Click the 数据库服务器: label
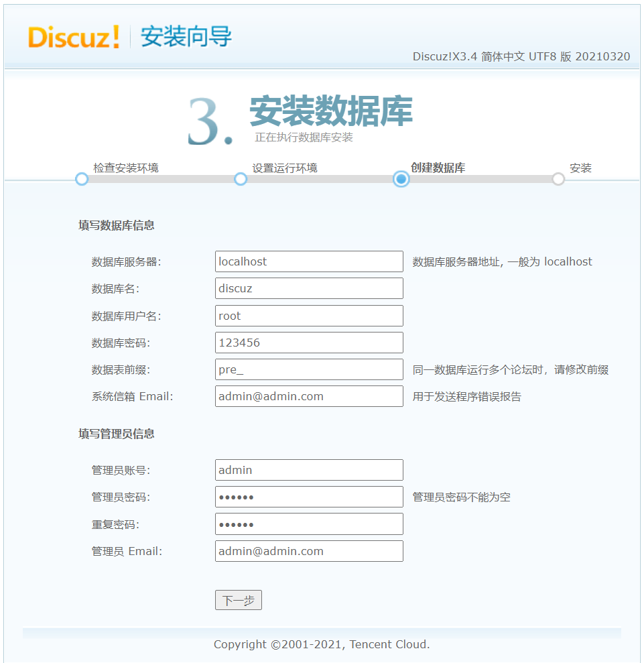 point(127,261)
